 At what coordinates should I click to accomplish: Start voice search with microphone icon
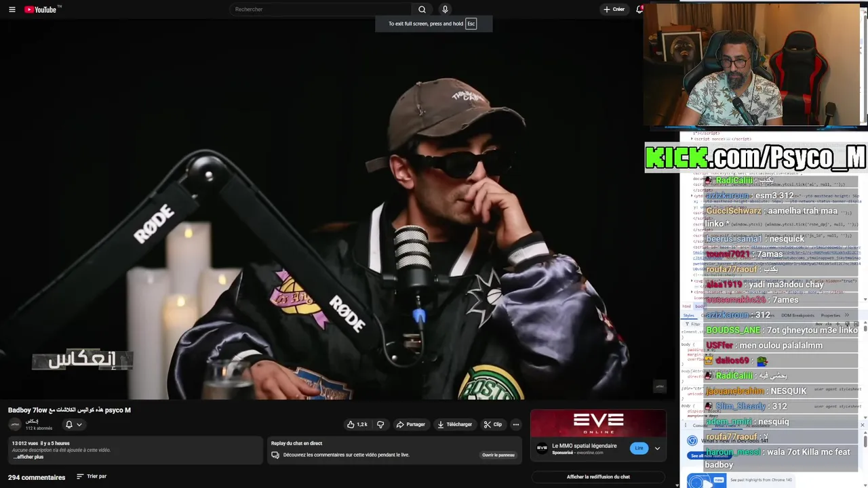pyautogui.click(x=445, y=9)
